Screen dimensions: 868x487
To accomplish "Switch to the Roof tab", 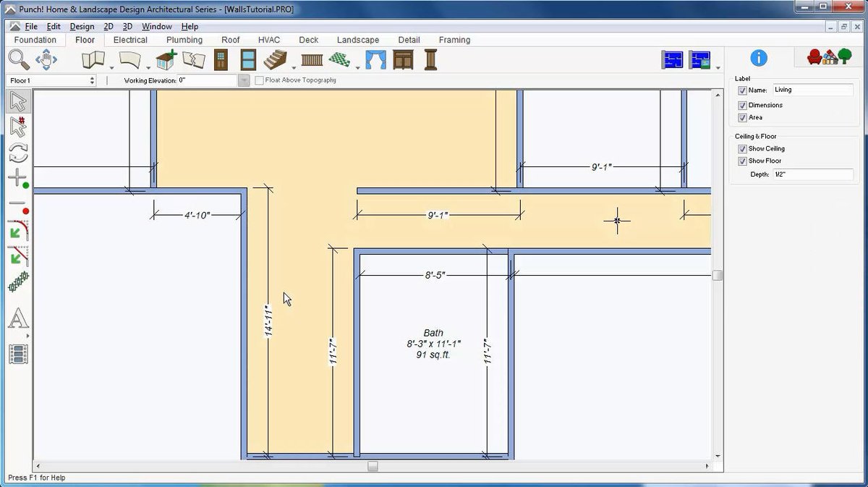I will click(231, 40).
